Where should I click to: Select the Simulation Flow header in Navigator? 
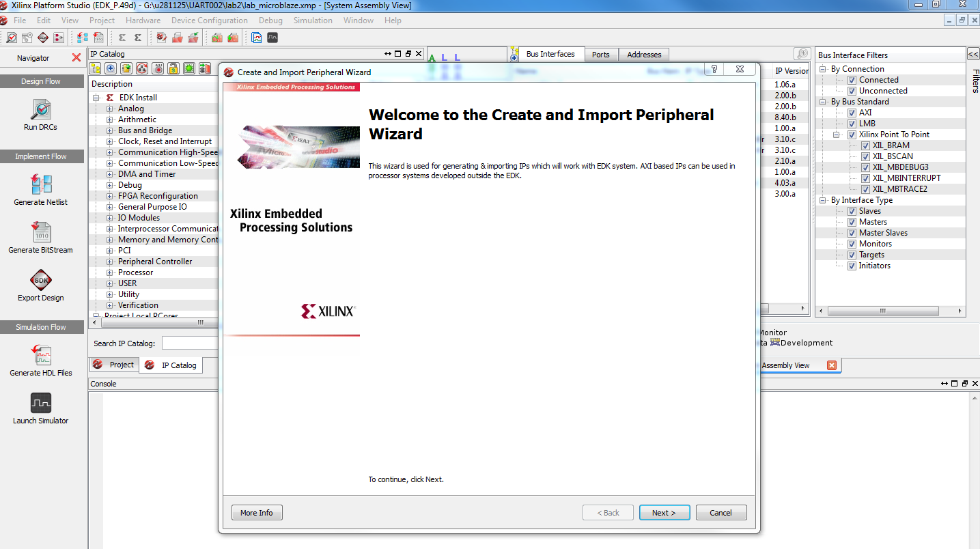(x=41, y=327)
